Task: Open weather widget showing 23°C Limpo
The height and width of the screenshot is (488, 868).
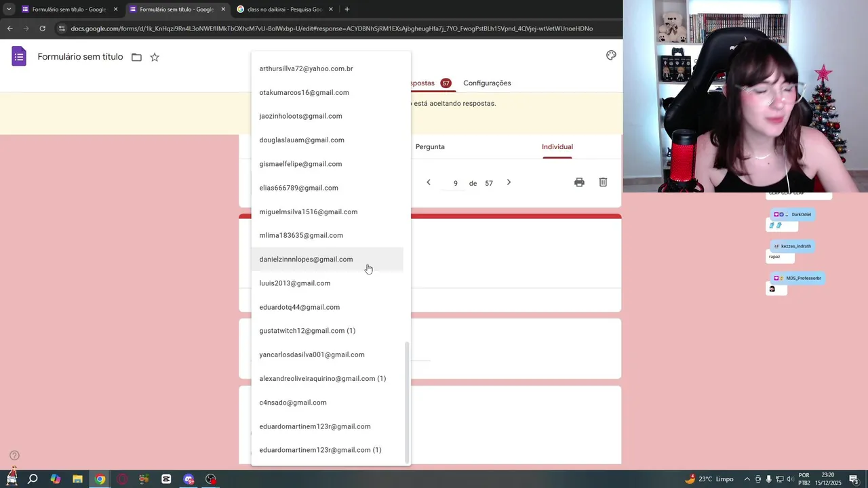Action: tap(709, 479)
